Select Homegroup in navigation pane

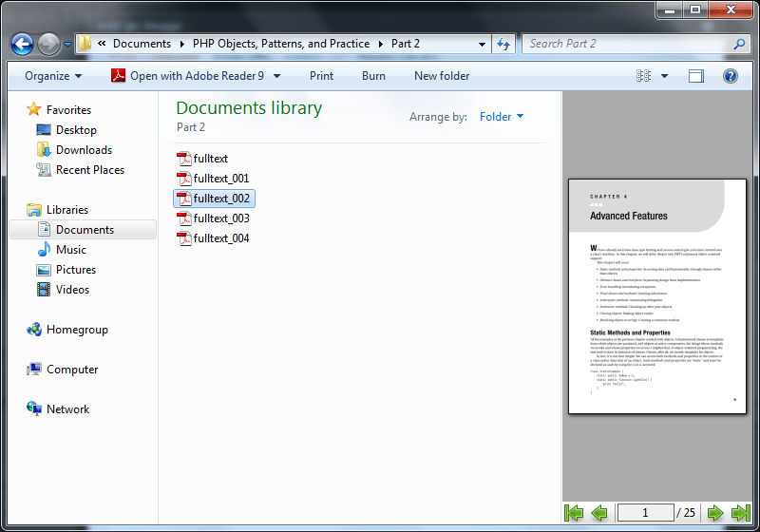[x=77, y=330]
